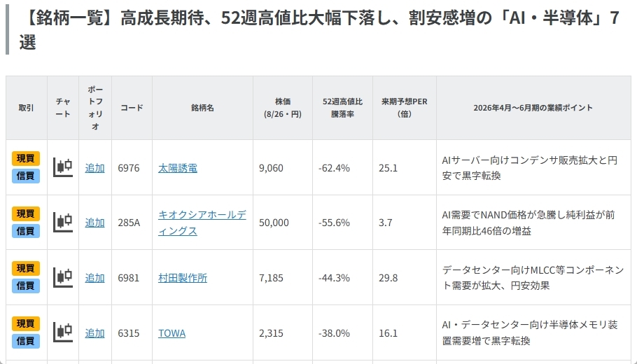Click 現買 button in TOWA row
The image size is (637, 364).
pos(26,324)
